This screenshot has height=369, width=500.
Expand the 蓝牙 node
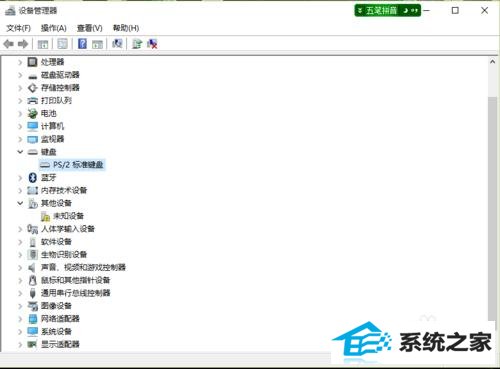(20, 178)
